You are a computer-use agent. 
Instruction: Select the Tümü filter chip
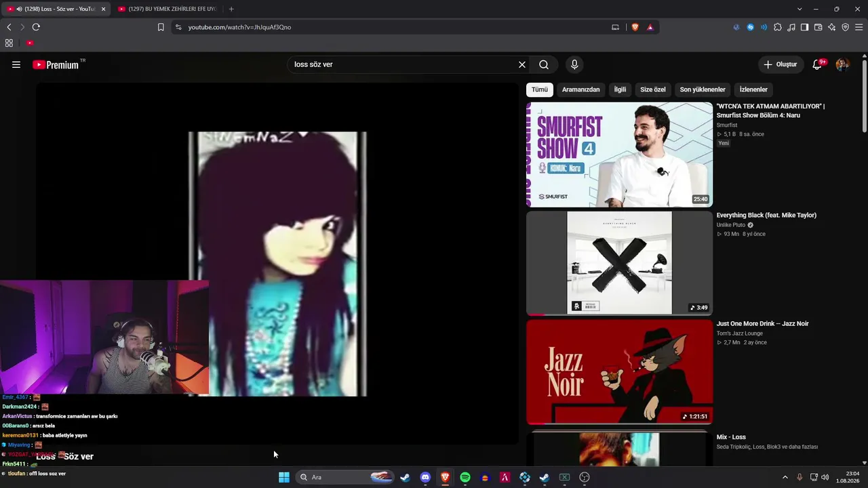(x=540, y=89)
